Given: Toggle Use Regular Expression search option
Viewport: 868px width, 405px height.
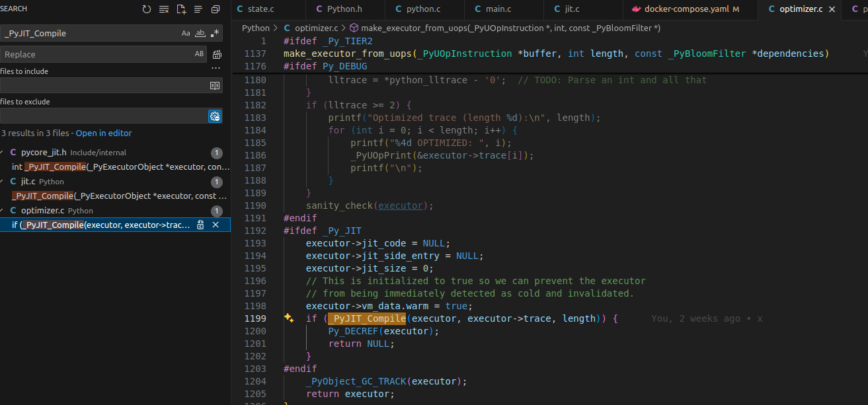Looking at the screenshot, I should point(215,33).
